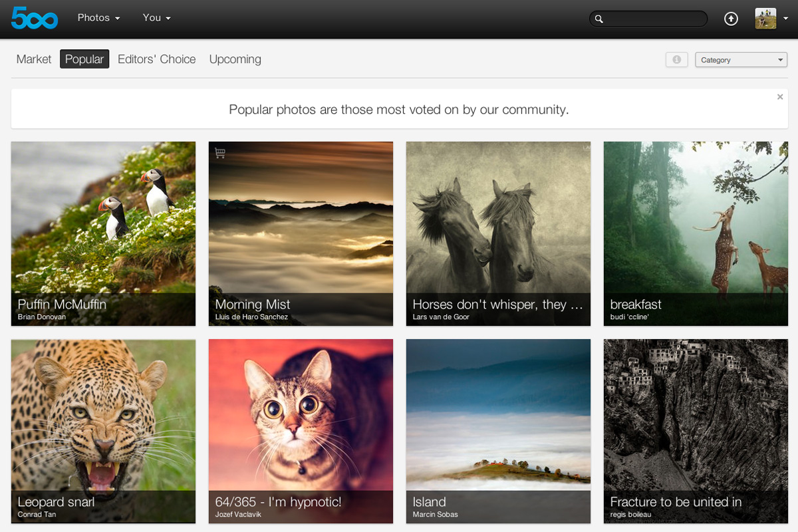Switch to the Market tab
The height and width of the screenshot is (532, 798).
(x=34, y=59)
